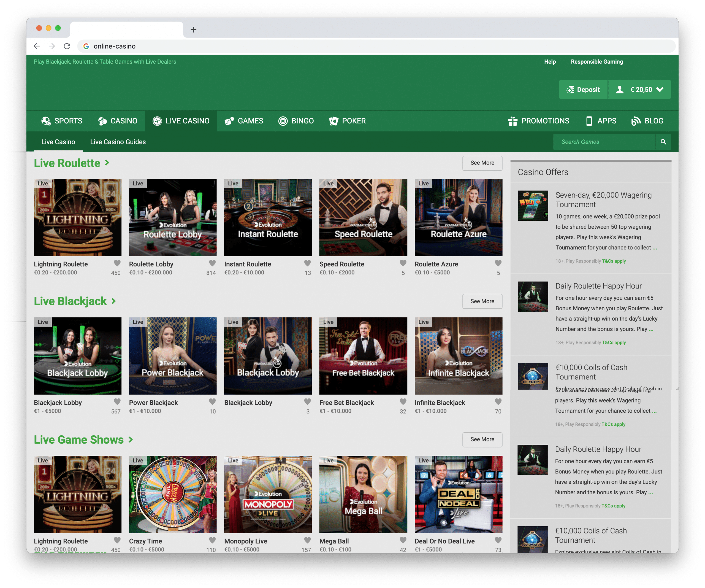Switch to Live Casino Guides tab
Viewport: 705px width, 588px height.
click(x=118, y=142)
